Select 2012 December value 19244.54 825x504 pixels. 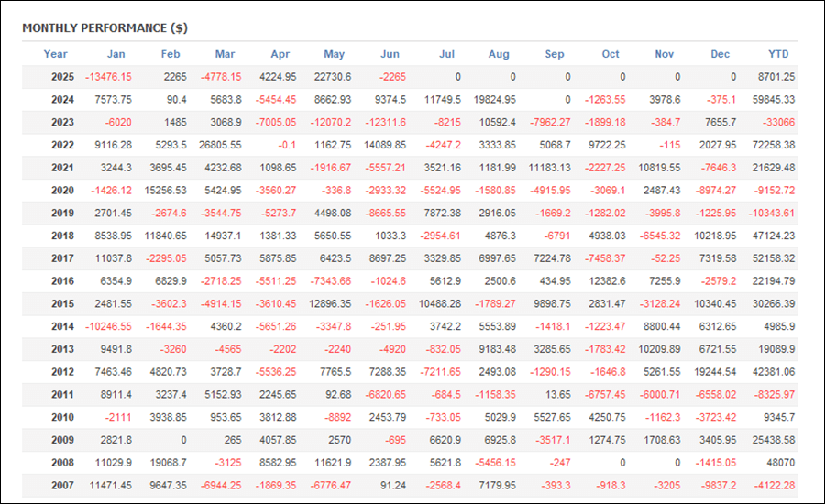[x=715, y=371]
